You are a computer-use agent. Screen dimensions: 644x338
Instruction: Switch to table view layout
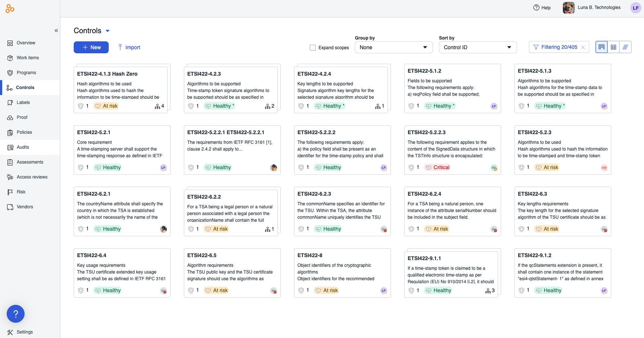(613, 47)
